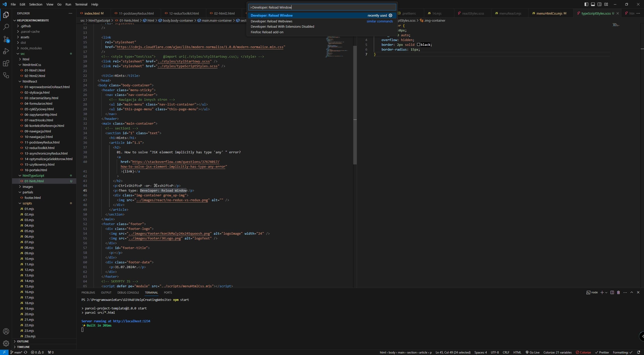The height and width of the screenshot is (355, 644).
Task: Toggle primary sidebar layout button
Action: pos(586,4)
